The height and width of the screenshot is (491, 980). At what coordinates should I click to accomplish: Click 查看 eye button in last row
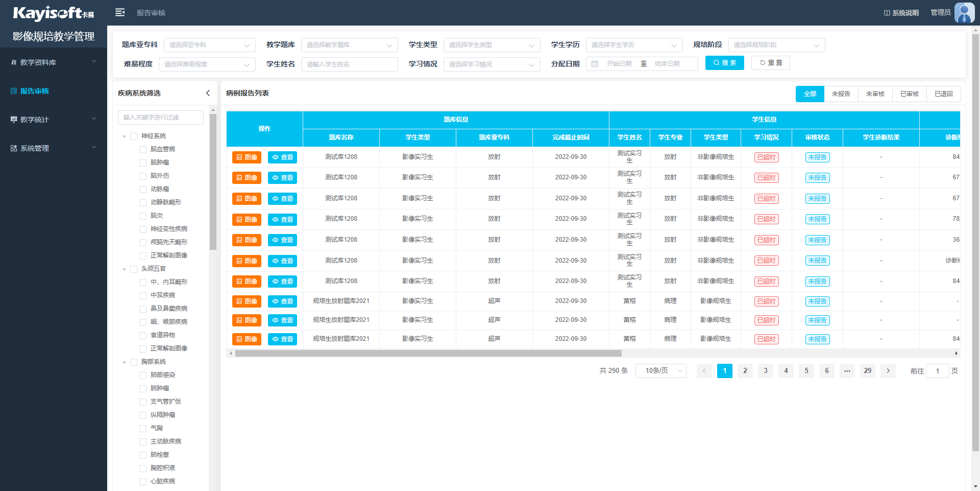coord(282,339)
